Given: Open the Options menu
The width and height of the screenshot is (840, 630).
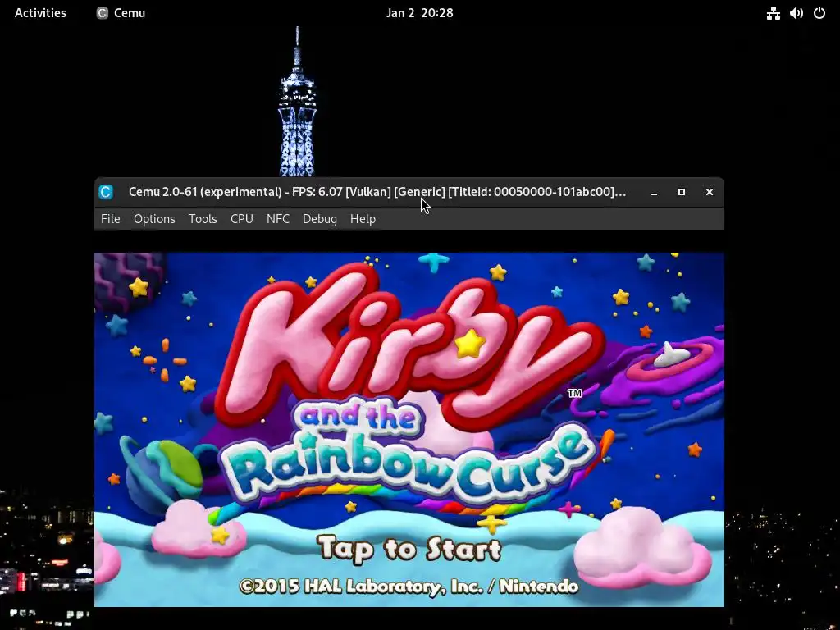Looking at the screenshot, I should pos(154,218).
